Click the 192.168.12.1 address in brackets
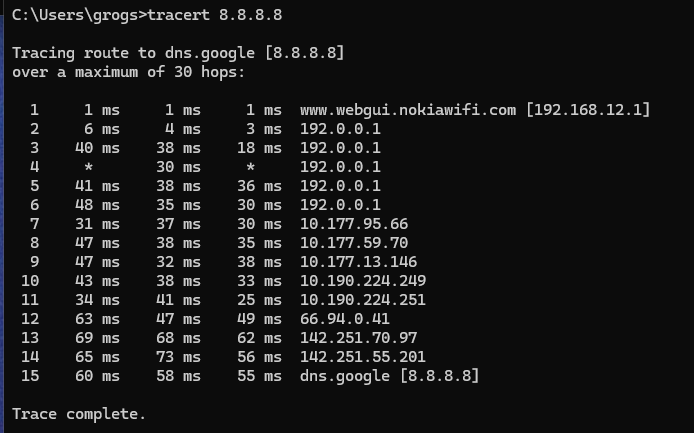The width and height of the screenshot is (694, 433). (x=588, y=110)
